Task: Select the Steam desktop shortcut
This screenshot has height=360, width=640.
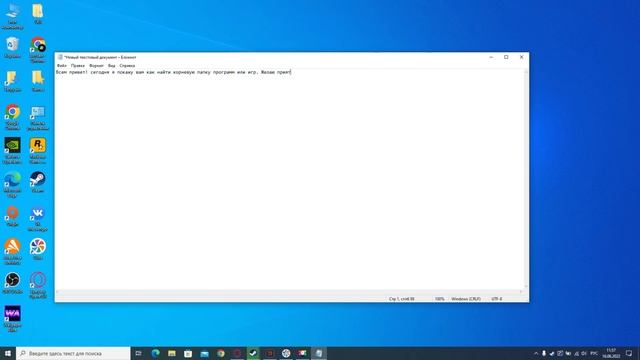Action: coord(38,182)
